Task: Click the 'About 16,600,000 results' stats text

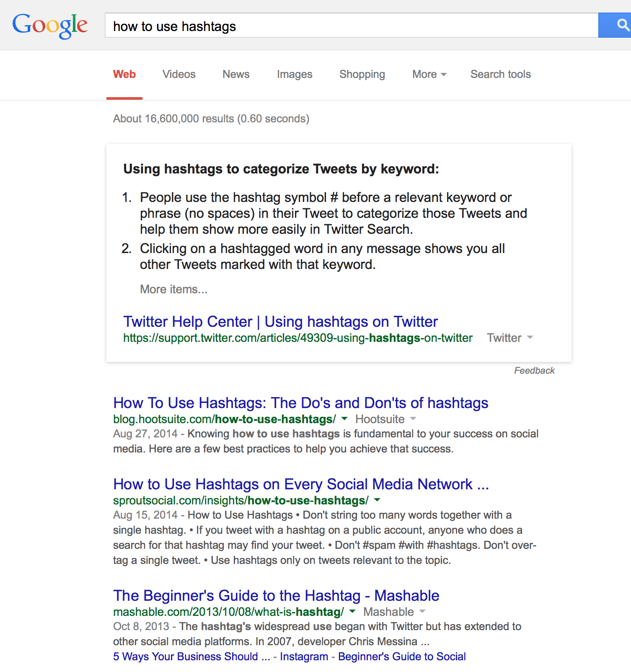Action: (x=211, y=119)
